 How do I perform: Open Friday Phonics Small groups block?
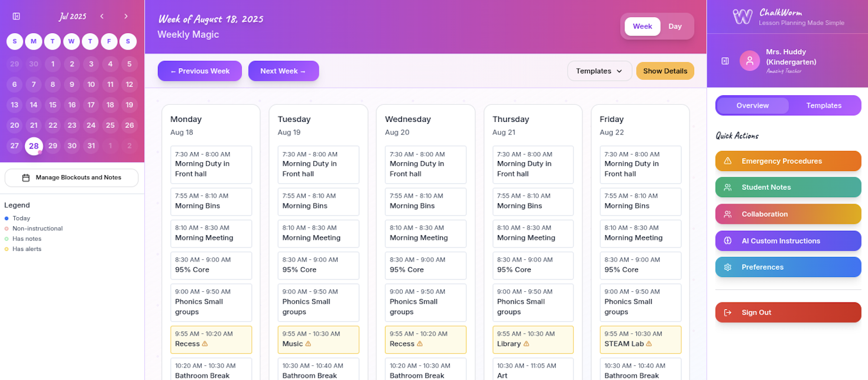640,302
